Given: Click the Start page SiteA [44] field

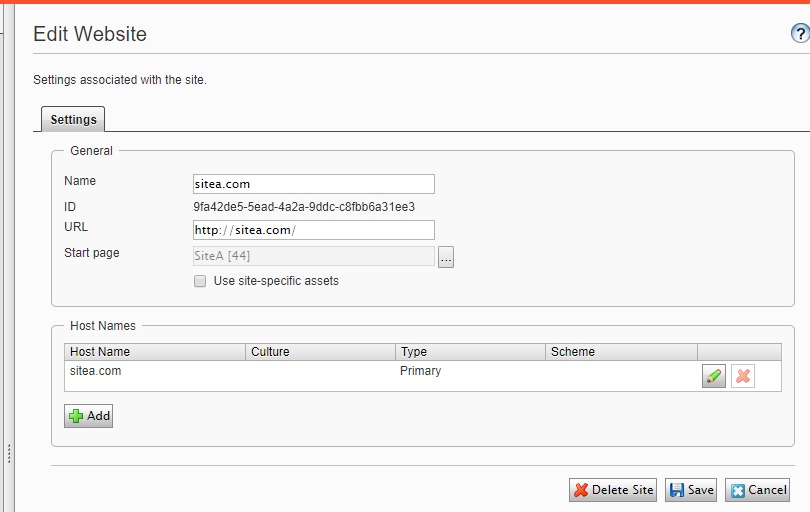Looking at the screenshot, I should (x=313, y=257).
